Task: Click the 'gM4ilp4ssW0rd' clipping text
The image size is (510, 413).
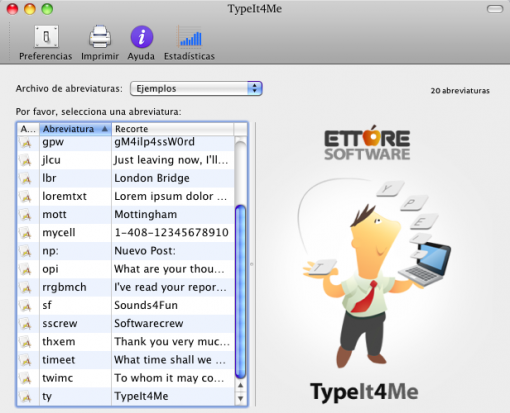Action: click(x=154, y=142)
